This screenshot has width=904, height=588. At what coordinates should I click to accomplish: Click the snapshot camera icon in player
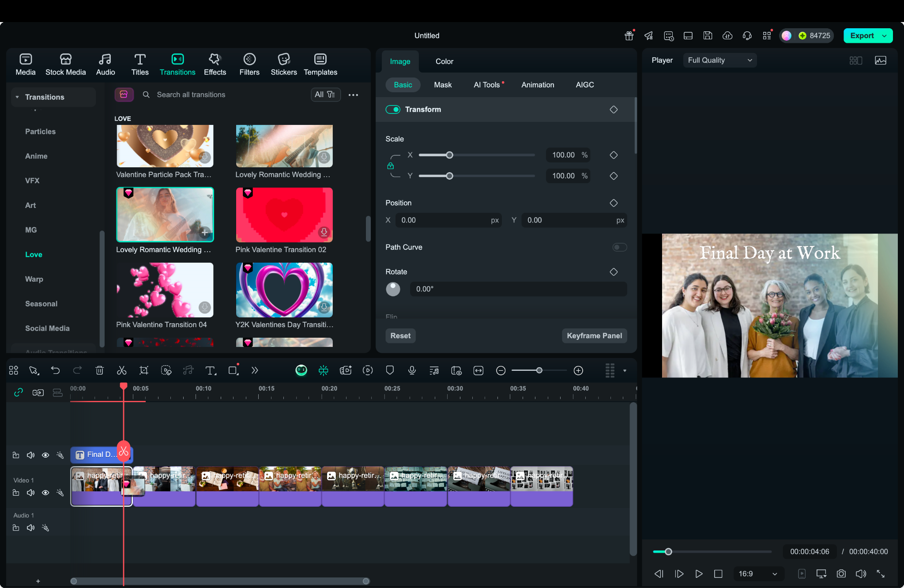coord(841,573)
